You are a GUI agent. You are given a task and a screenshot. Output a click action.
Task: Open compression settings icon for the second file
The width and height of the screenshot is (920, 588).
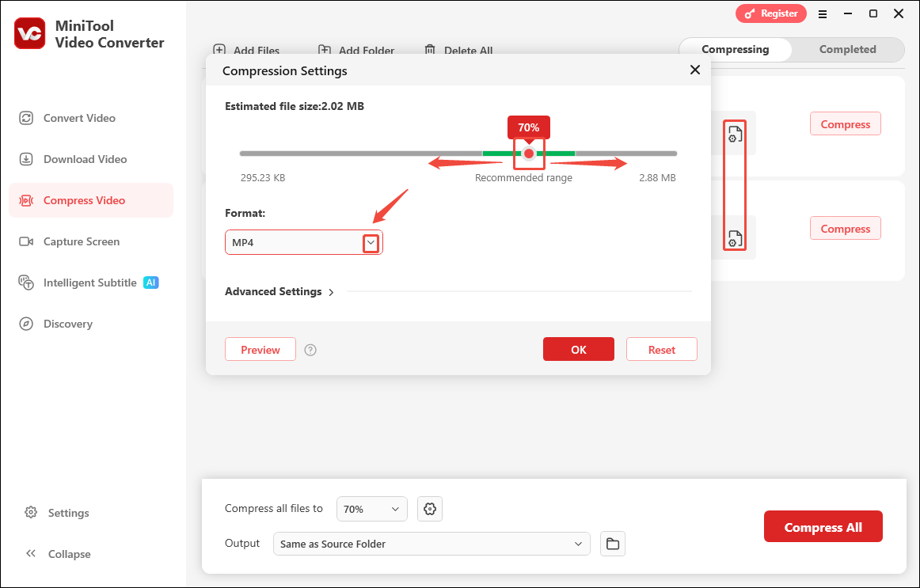point(736,238)
